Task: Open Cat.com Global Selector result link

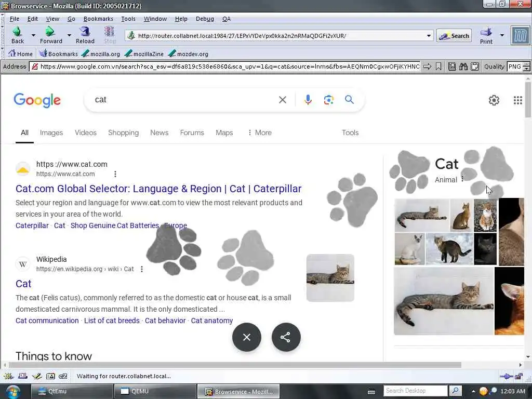Action: pos(158,189)
